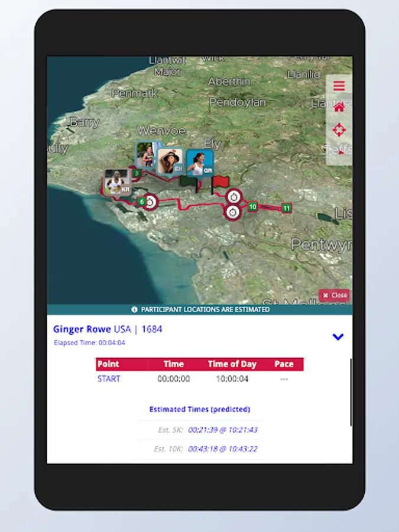Tap Est. 10K predicted time 00:43:18
The height and width of the screenshot is (532, 399).
(x=223, y=449)
